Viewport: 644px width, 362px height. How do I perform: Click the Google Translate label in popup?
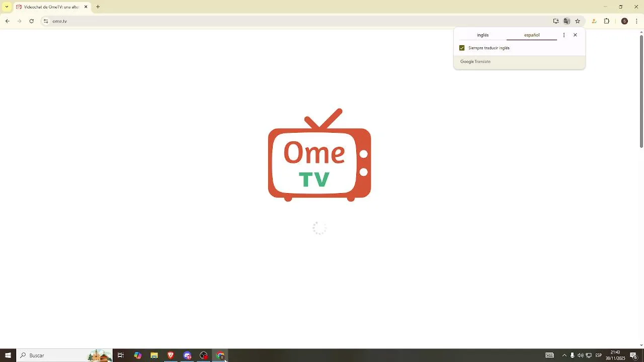(x=475, y=62)
